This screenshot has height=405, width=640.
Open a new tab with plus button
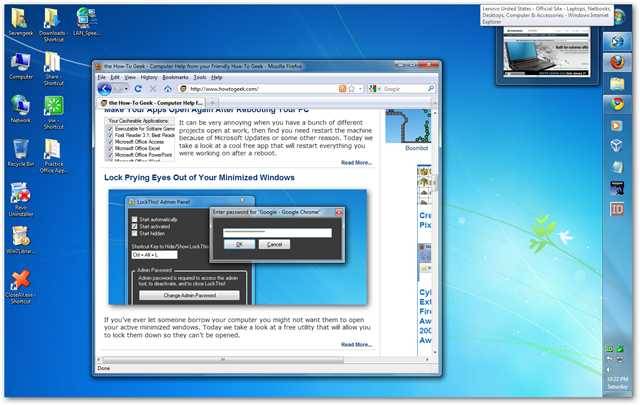[x=212, y=102]
